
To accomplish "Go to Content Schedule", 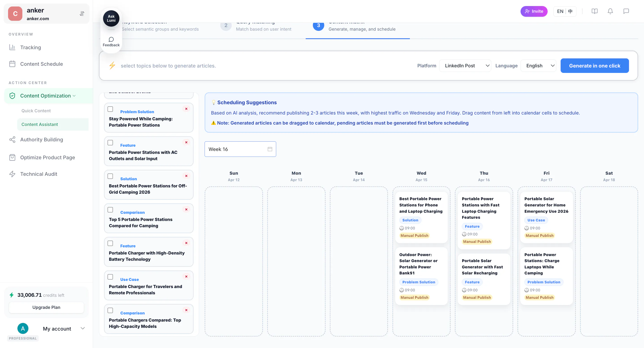I will (42, 64).
